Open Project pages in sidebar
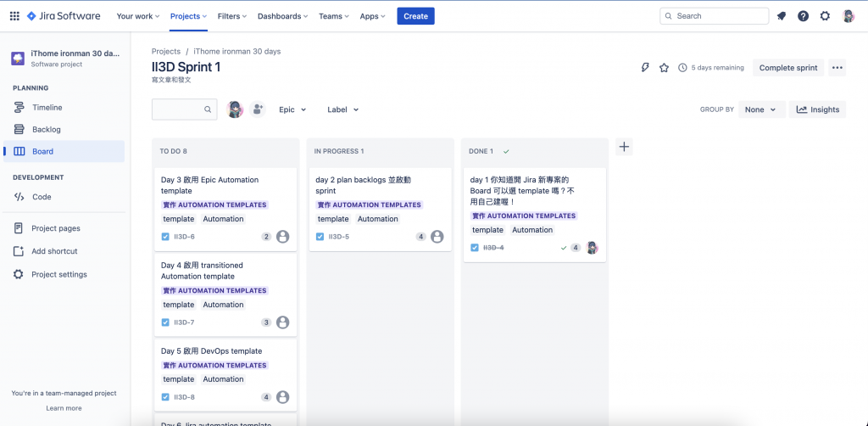The height and width of the screenshot is (426, 868). [x=64, y=228]
